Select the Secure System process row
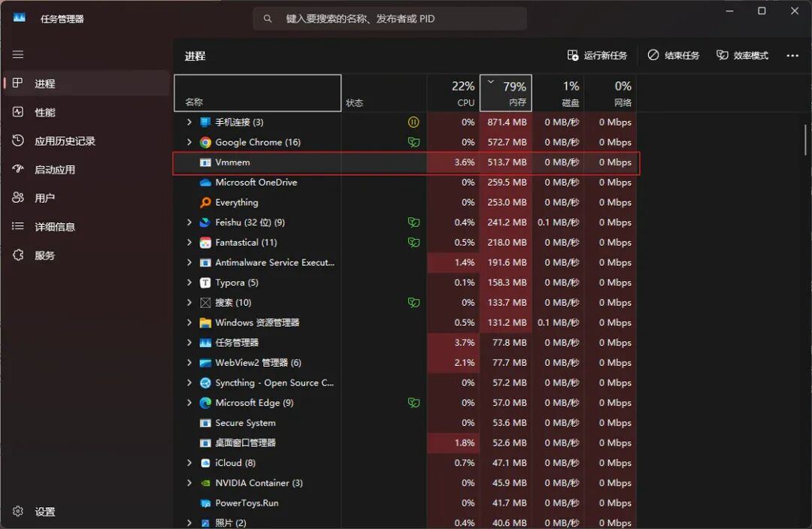Viewport: 812px width, 529px height. 407,423
